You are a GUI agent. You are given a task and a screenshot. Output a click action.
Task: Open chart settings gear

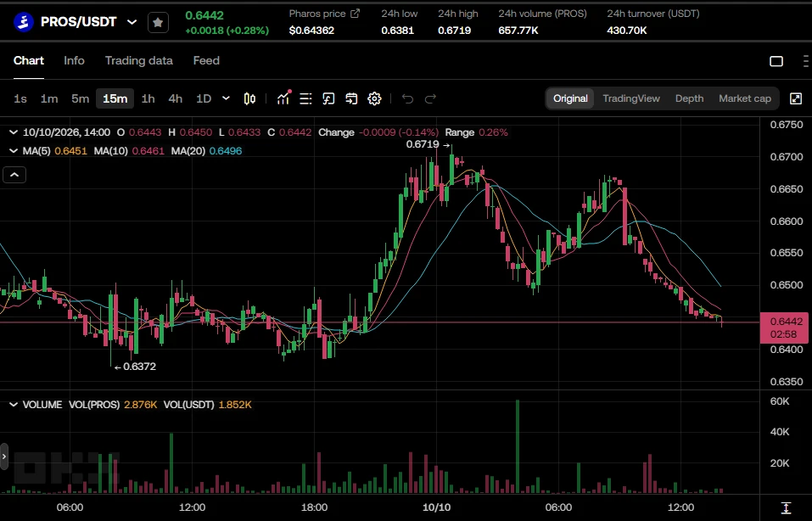point(374,98)
